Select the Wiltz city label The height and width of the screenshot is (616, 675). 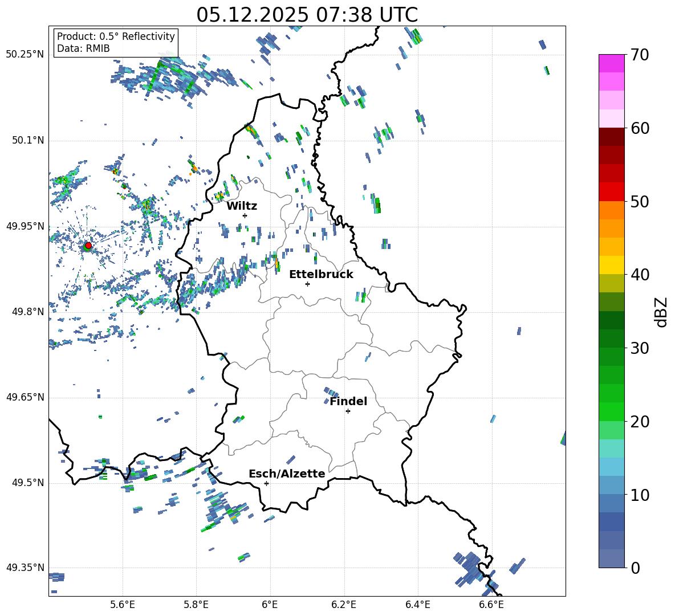[242, 206]
